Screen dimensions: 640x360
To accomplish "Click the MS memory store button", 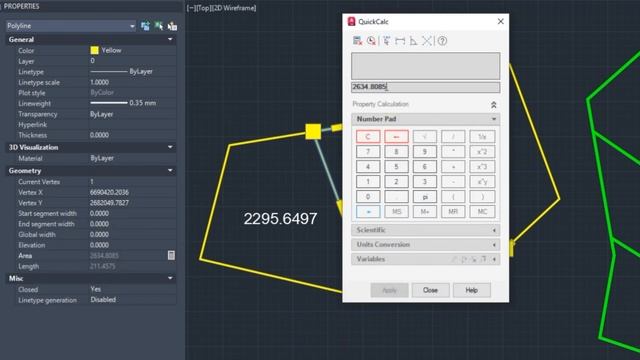I will (396, 211).
